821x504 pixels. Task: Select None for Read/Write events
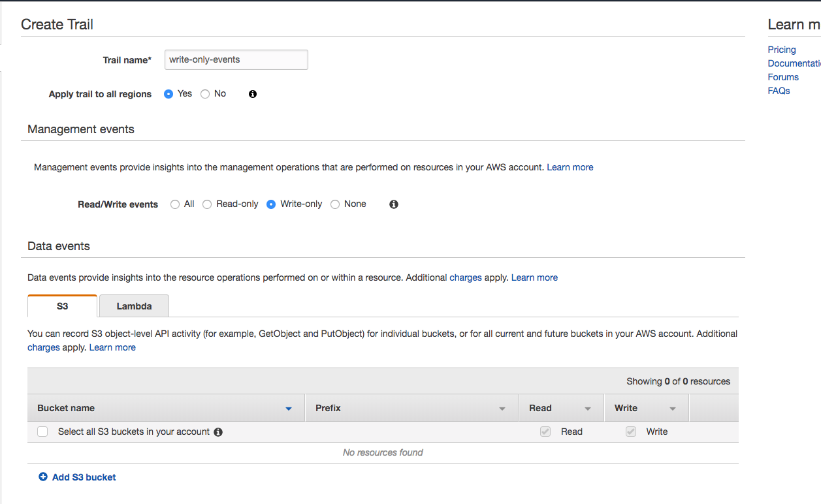click(x=334, y=204)
